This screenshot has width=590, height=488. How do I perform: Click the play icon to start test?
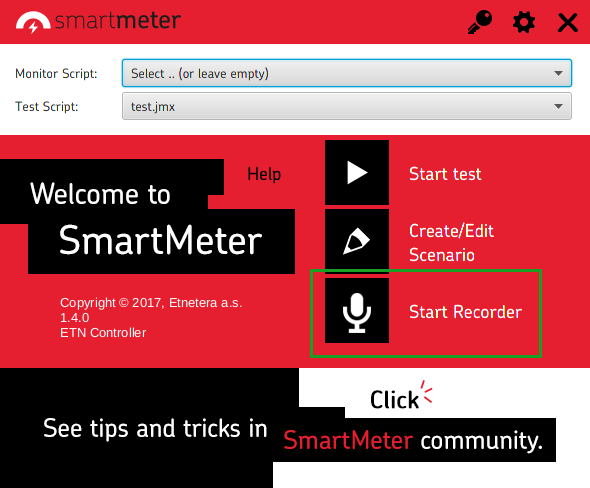[x=357, y=173]
